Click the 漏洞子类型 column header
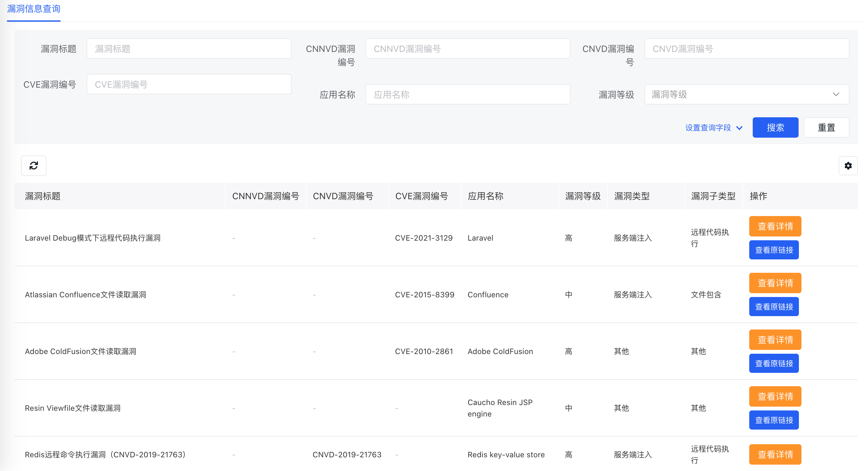868x471 pixels. point(713,196)
